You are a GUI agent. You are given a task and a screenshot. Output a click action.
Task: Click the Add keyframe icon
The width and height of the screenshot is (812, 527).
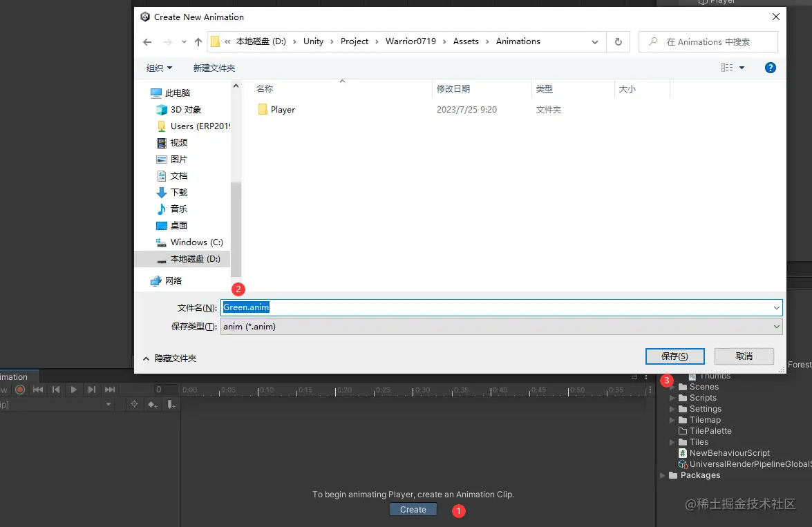152,404
